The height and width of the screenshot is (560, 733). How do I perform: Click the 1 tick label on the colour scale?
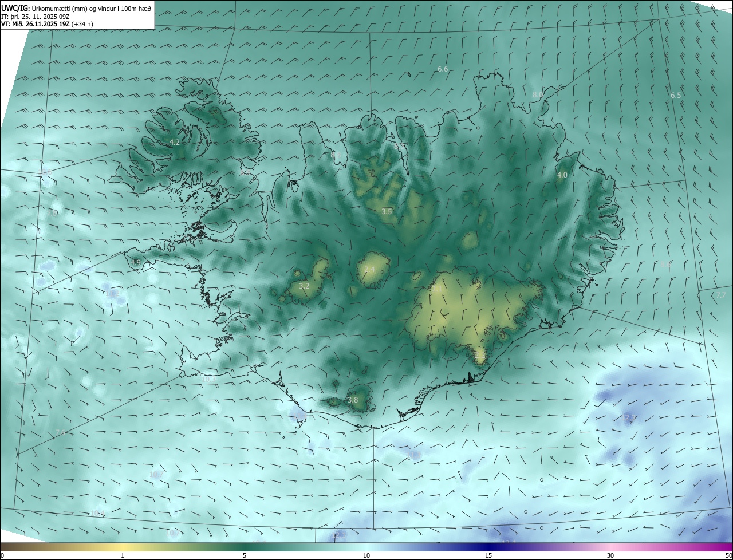click(123, 555)
